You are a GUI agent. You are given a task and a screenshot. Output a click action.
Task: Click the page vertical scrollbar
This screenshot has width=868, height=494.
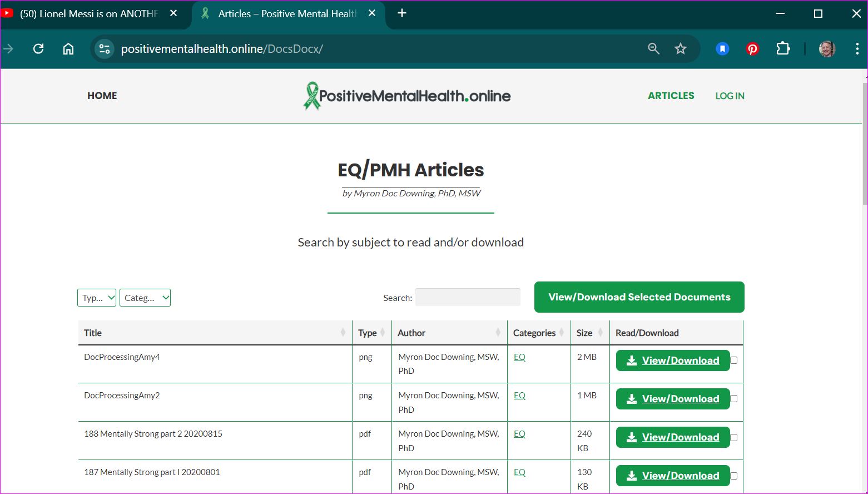[864, 145]
